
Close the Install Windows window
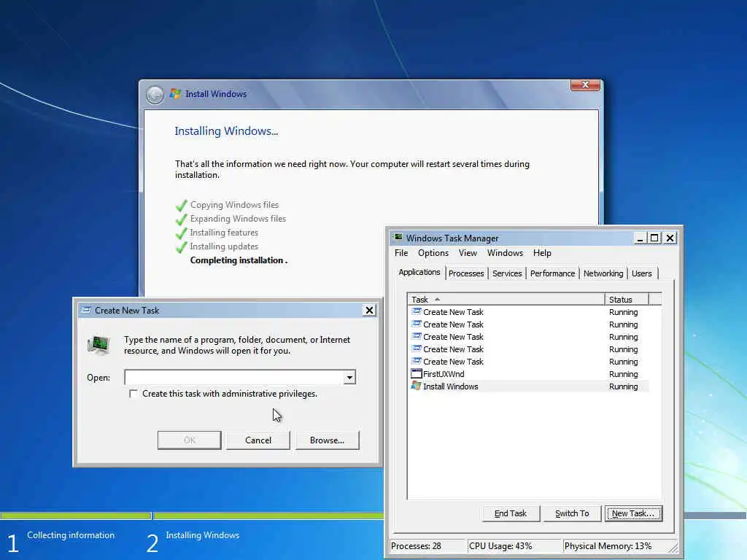585,85
